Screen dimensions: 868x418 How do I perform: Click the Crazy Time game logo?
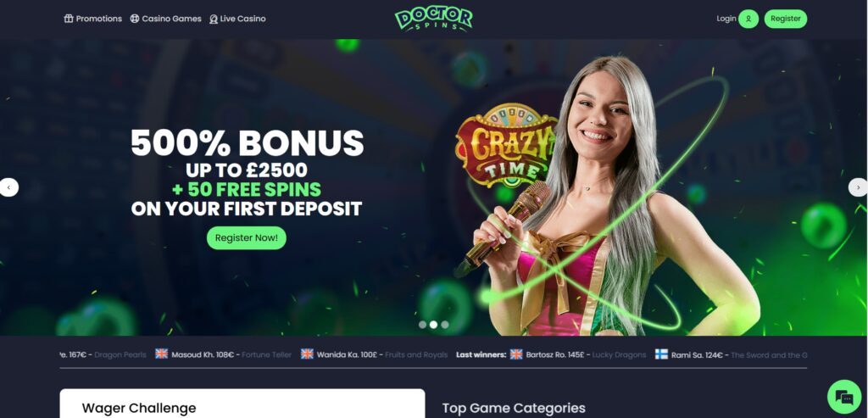[506, 146]
